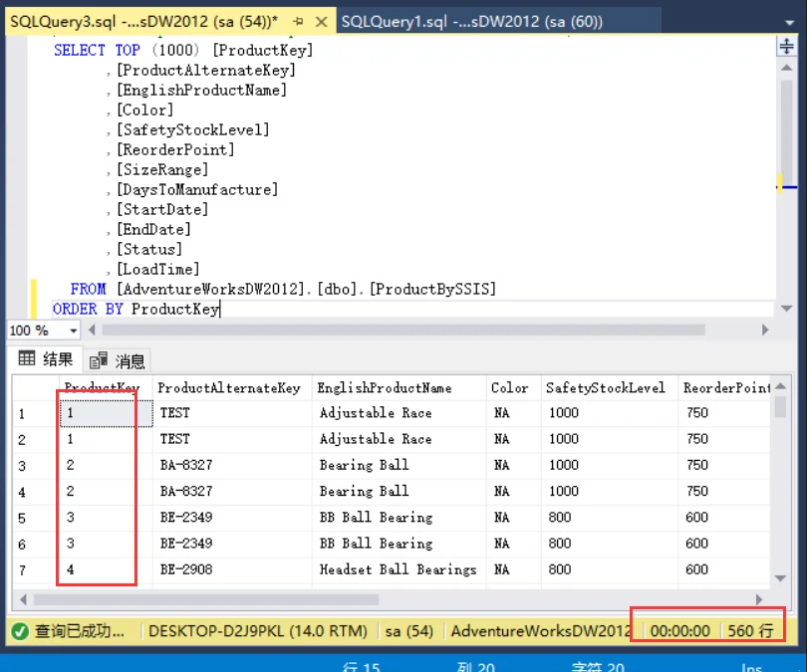This screenshot has width=807, height=672.
Task: Select the SQLQuery3.sql tab
Action: pos(144,22)
